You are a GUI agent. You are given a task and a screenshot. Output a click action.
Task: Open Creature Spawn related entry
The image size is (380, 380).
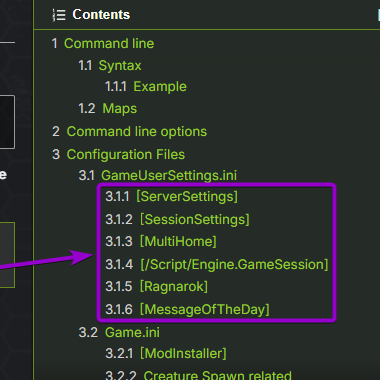coord(217,375)
